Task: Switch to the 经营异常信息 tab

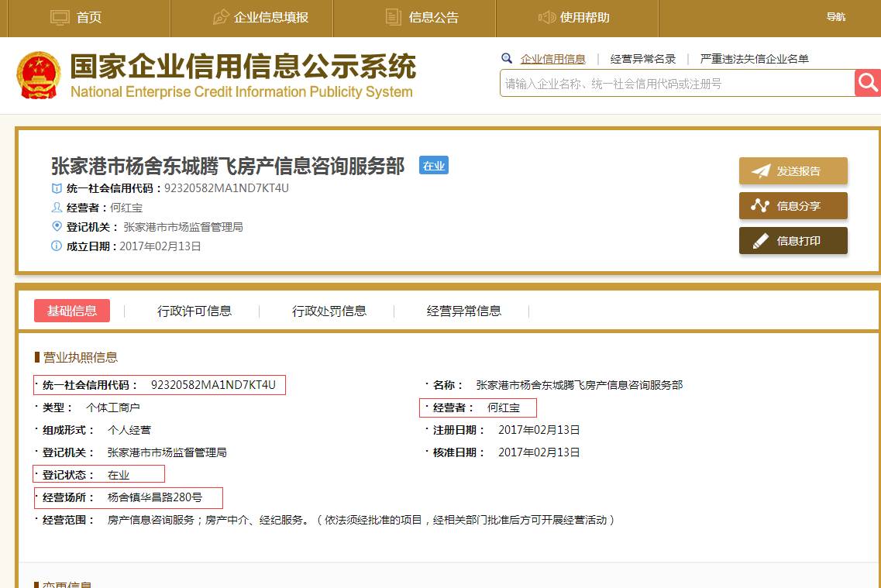Action: pos(464,311)
